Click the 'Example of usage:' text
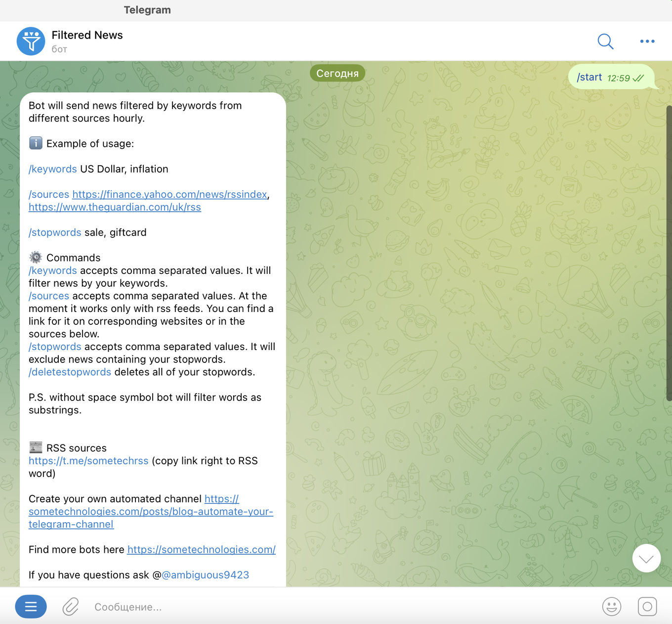The height and width of the screenshot is (624, 672). pos(90,144)
